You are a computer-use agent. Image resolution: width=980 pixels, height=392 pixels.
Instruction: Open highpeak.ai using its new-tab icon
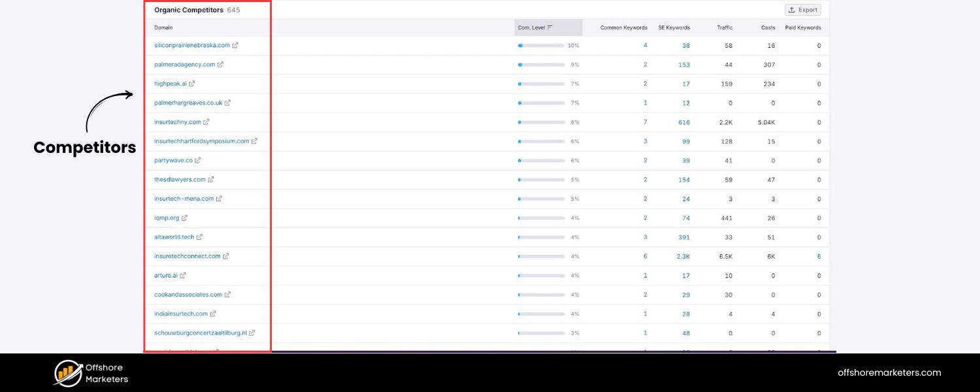point(191,83)
